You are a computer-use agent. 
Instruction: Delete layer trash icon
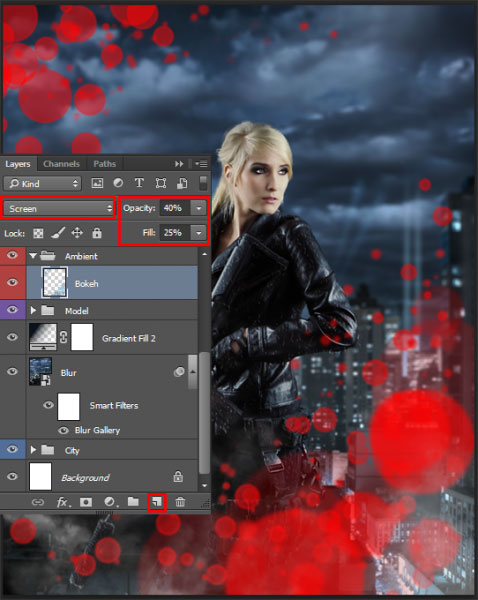[180, 502]
